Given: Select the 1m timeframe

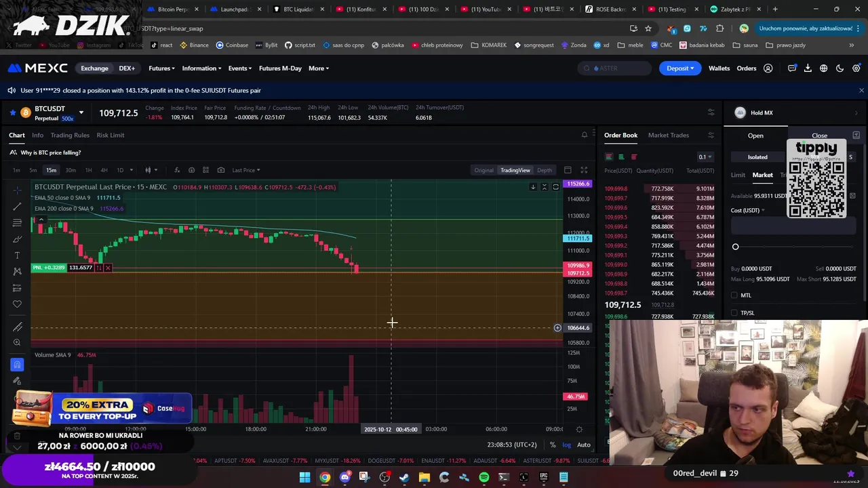Looking at the screenshot, I should pos(16,170).
